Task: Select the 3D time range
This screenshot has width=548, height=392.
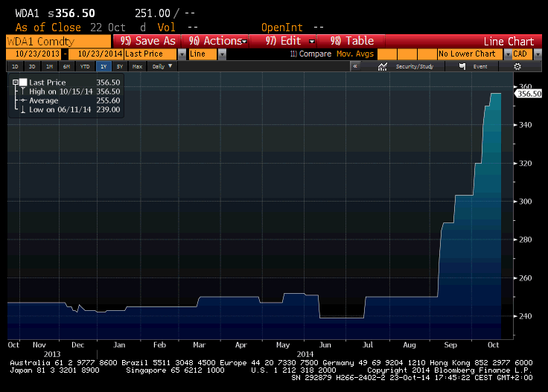Action: pyautogui.click(x=32, y=66)
